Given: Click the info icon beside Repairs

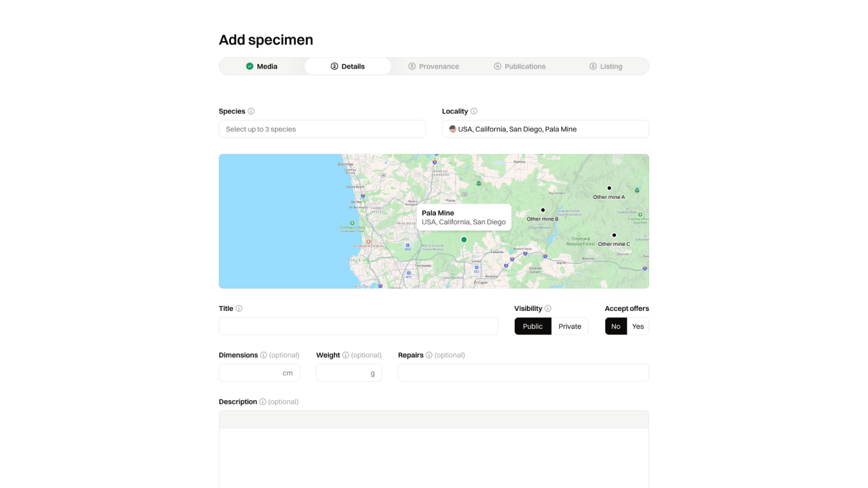Looking at the screenshot, I should click(x=429, y=355).
